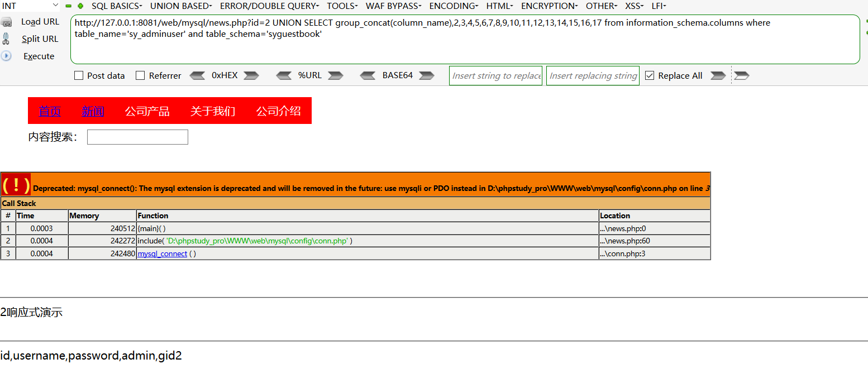Click the memory value 242272
Image resolution: width=868 pixels, height=383 pixels.
pos(123,241)
